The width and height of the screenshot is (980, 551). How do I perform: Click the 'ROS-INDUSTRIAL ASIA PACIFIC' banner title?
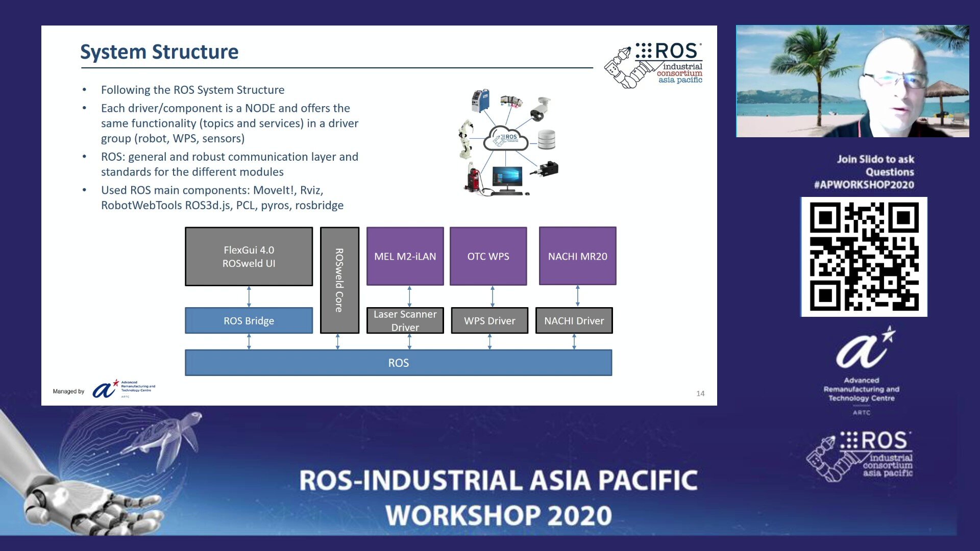point(499,481)
